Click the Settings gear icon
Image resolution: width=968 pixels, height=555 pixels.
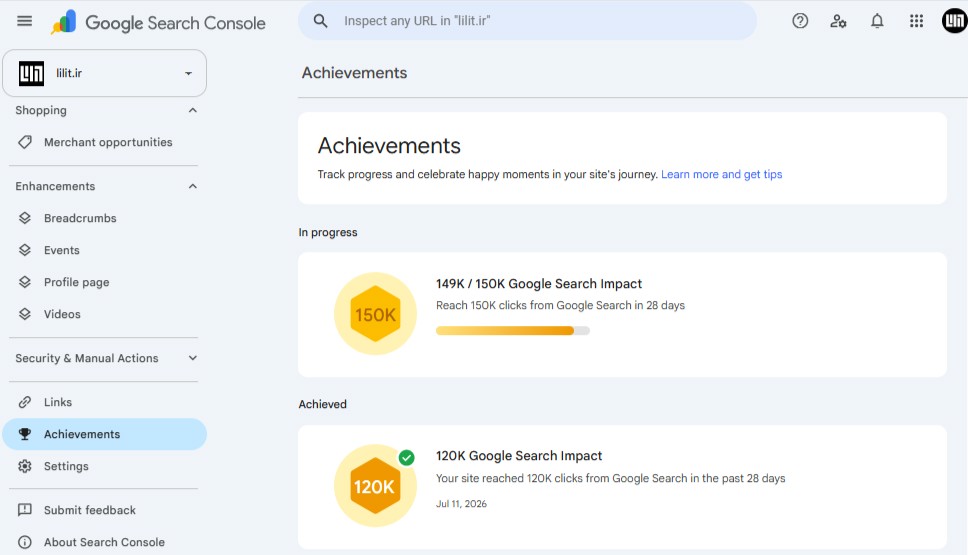(x=25, y=466)
